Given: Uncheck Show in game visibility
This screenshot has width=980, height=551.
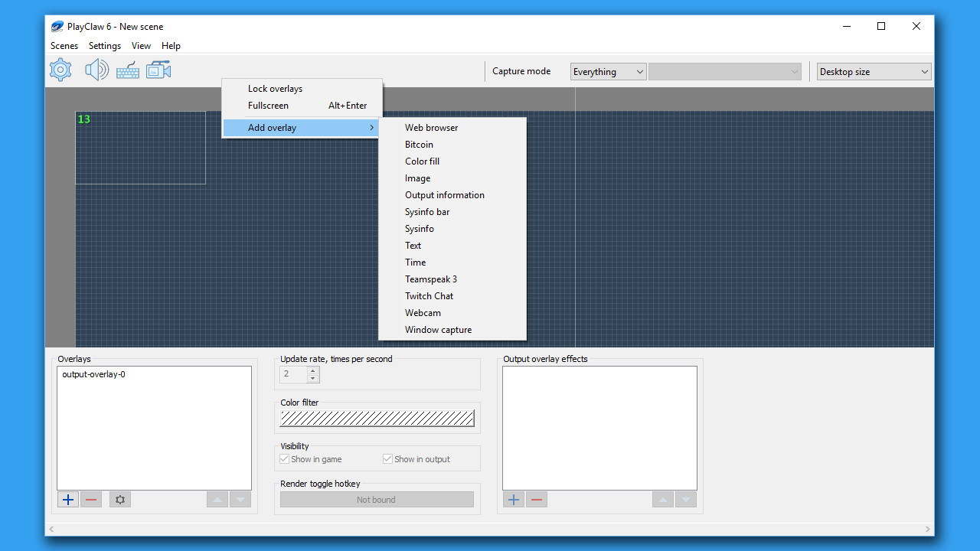Looking at the screenshot, I should pos(284,458).
